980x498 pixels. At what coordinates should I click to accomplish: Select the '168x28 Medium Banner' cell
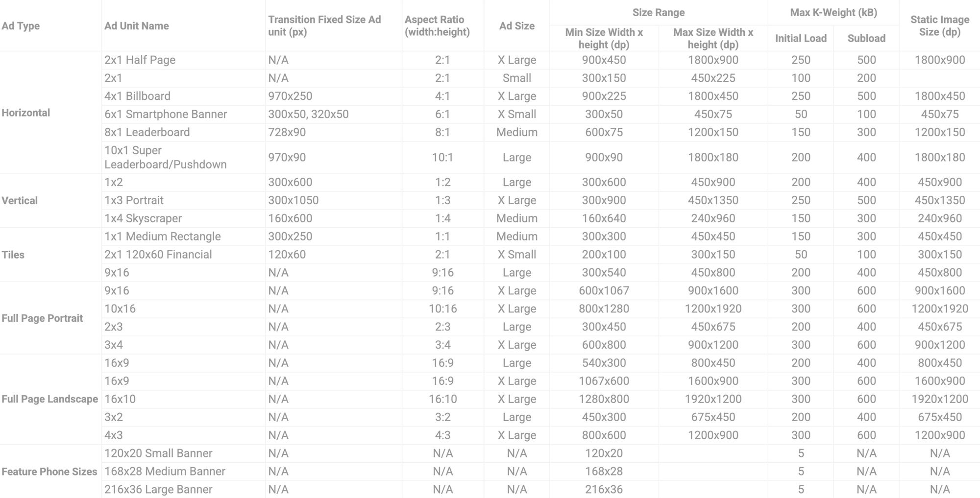pyautogui.click(x=165, y=472)
